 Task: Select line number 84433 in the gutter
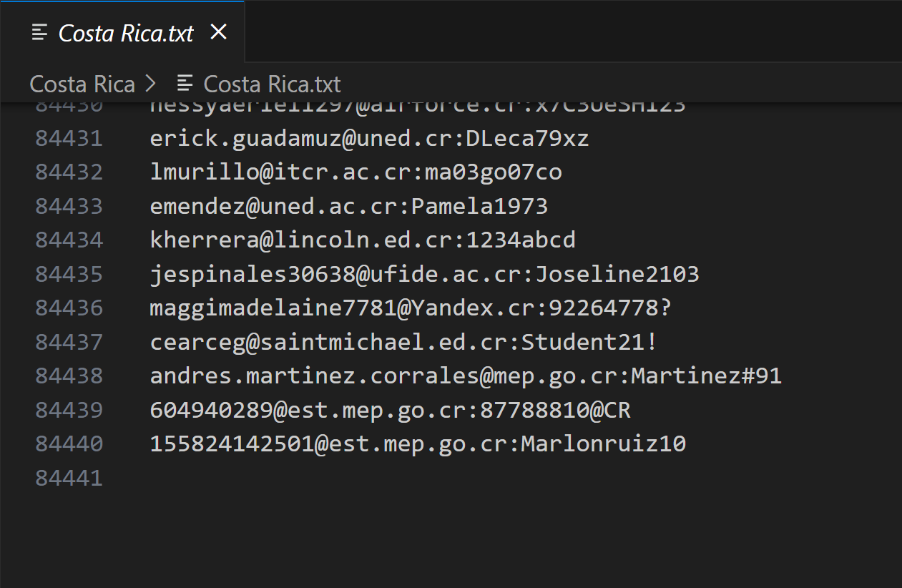coord(69,207)
